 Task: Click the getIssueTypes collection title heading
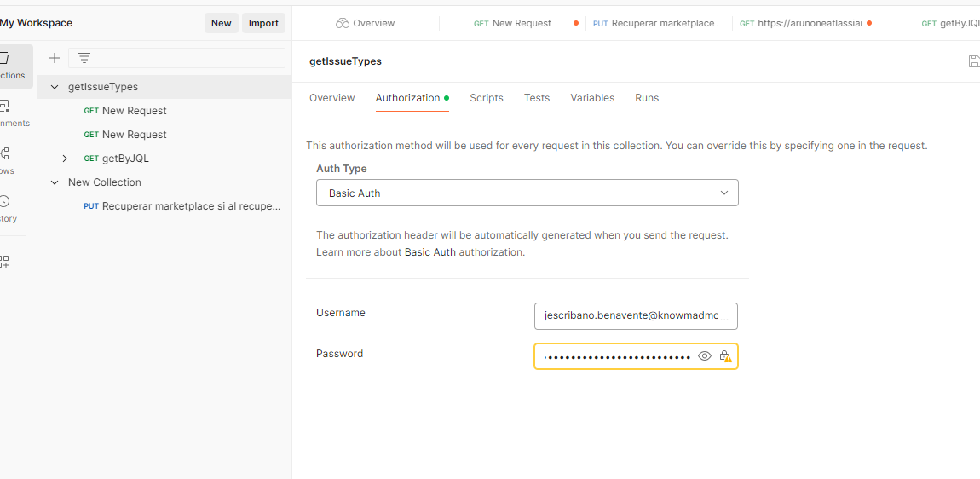(x=345, y=61)
